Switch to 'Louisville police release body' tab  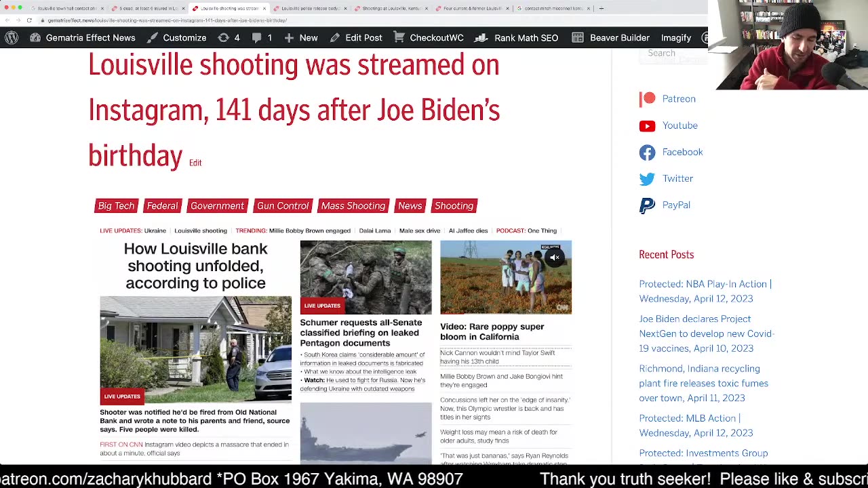click(x=311, y=8)
